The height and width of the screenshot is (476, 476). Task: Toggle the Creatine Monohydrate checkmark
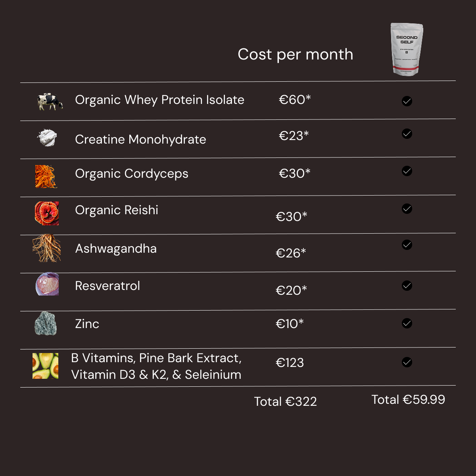pyautogui.click(x=407, y=134)
